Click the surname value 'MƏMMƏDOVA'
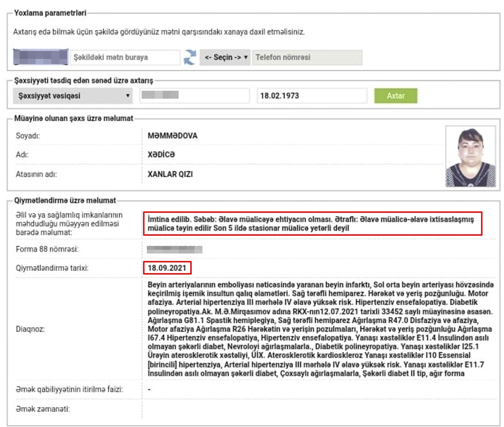This screenshot has height=427, width=504. pyautogui.click(x=173, y=136)
